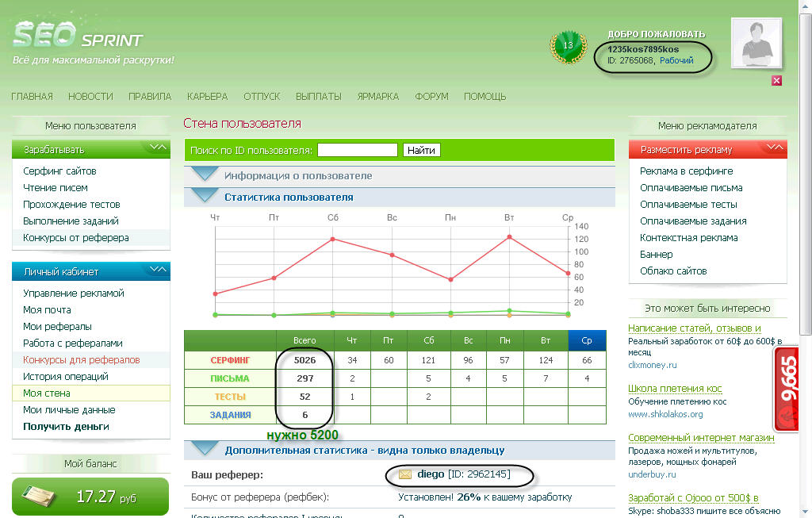The width and height of the screenshot is (812, 518).
Task: Open Оплачиваемые письма link
Action: (x=691, y=187)
